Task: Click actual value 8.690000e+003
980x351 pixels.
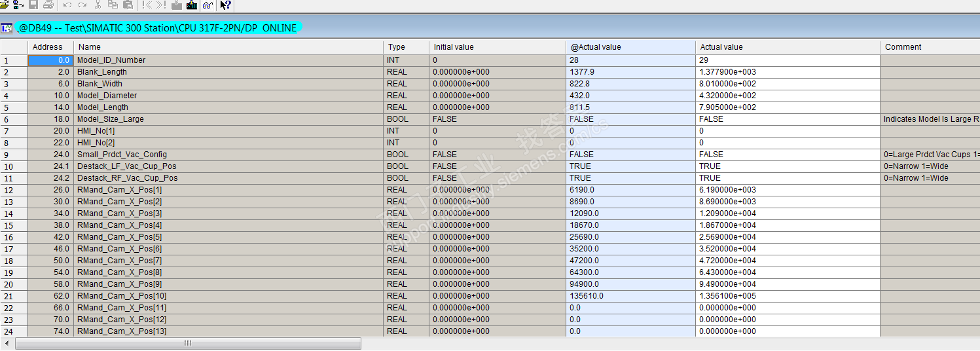Action: pyautogui.click(x=788, y=202)
